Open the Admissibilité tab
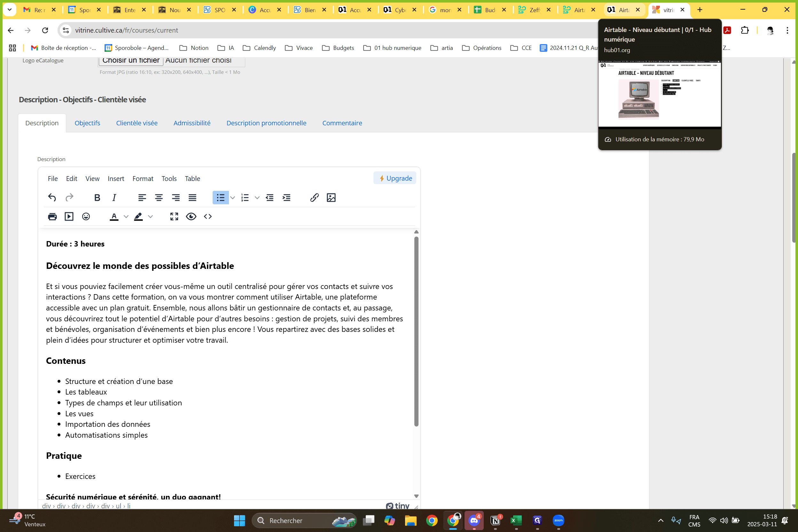This screenshot has width=798, height=532. (192, 123)
